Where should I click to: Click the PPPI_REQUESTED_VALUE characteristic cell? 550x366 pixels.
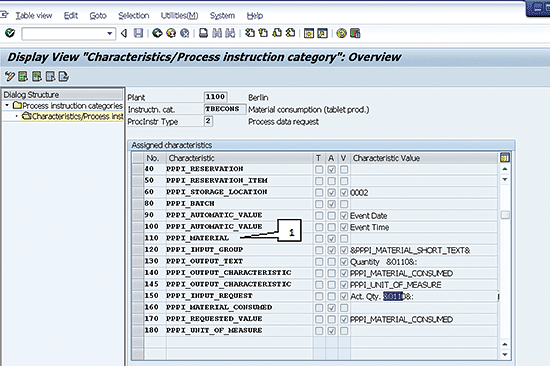tap(239, 319)
